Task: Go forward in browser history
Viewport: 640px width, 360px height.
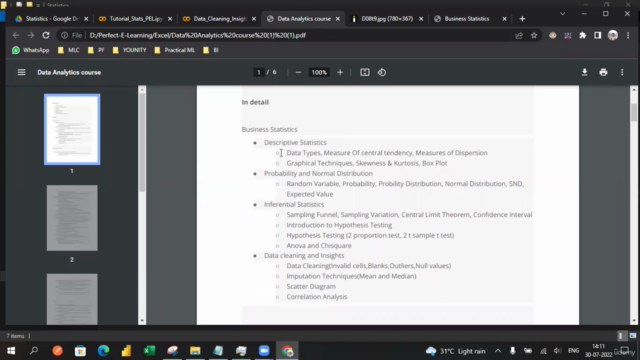Action: pos(31,35)
